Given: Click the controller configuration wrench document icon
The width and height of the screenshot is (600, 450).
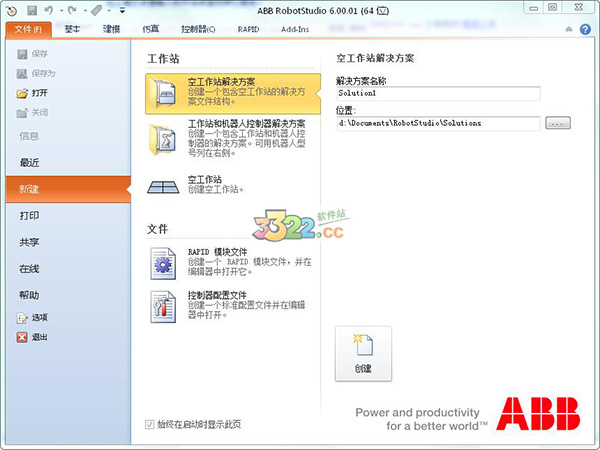Looking at the screenshot, I should [163, 307].
